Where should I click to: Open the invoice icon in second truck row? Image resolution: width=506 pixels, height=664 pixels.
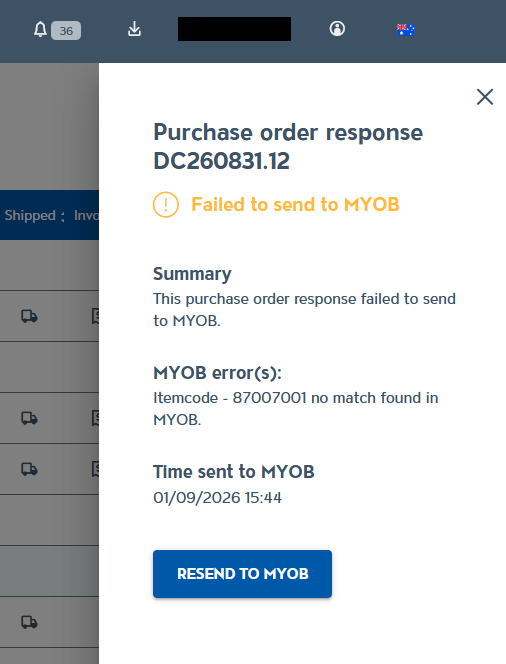(x=96, y=418)
